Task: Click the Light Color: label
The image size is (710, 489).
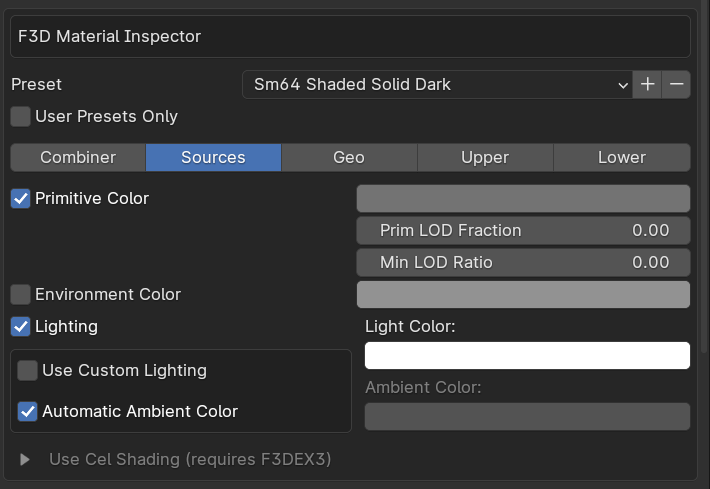Action: (x=410, y=326)
